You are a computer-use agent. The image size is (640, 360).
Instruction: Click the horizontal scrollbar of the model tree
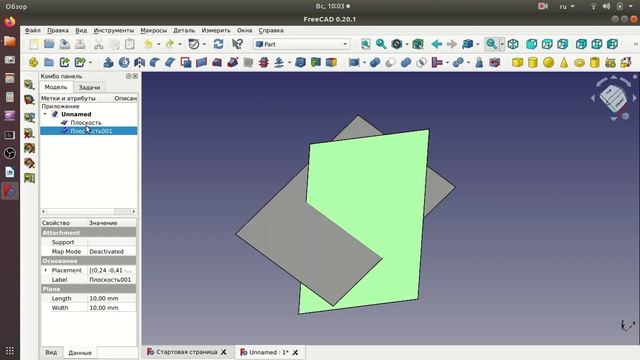coord(89,211)
